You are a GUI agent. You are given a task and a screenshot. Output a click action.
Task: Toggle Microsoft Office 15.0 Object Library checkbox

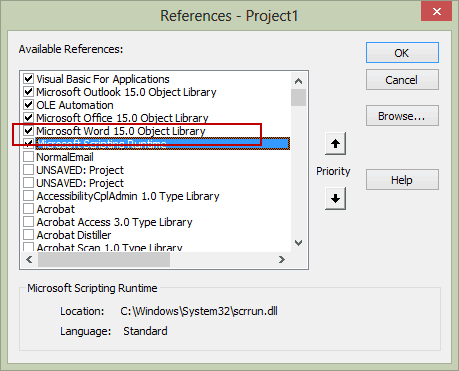[x=28, y=118]
